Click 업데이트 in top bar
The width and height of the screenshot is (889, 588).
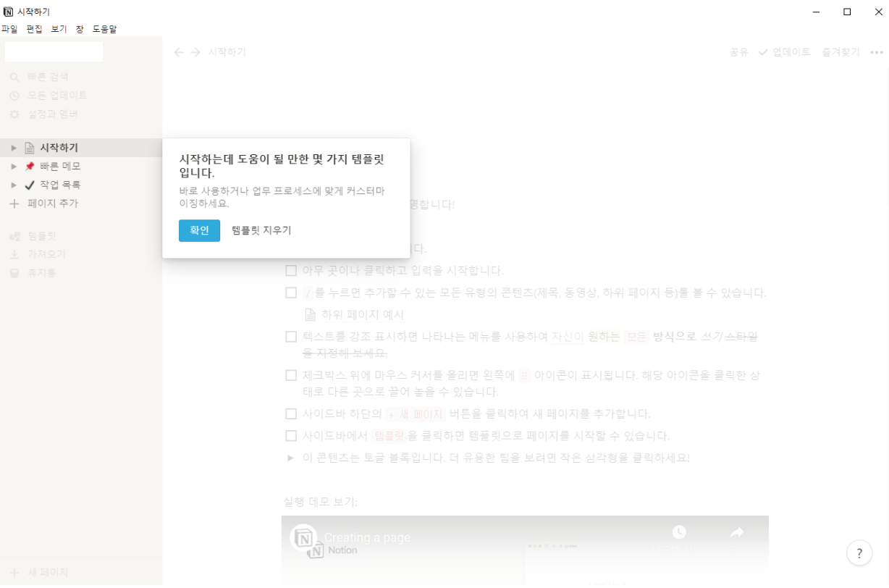(785, 52)
